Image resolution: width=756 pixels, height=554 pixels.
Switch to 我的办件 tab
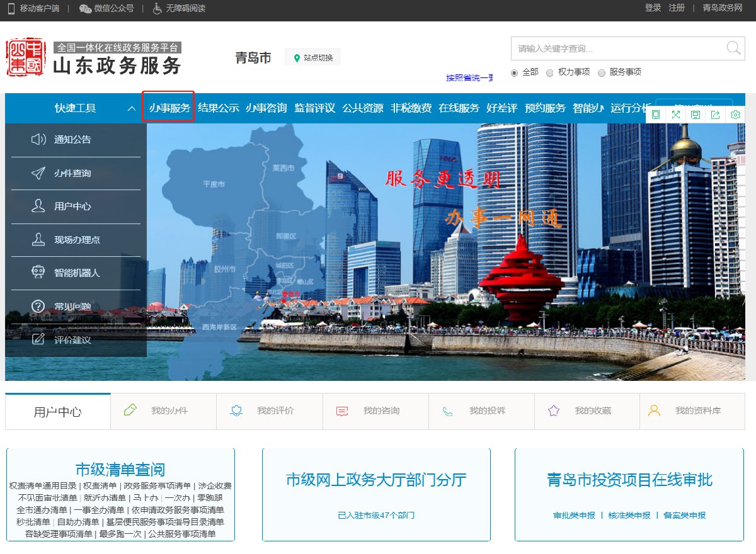[x=163, y=411]
